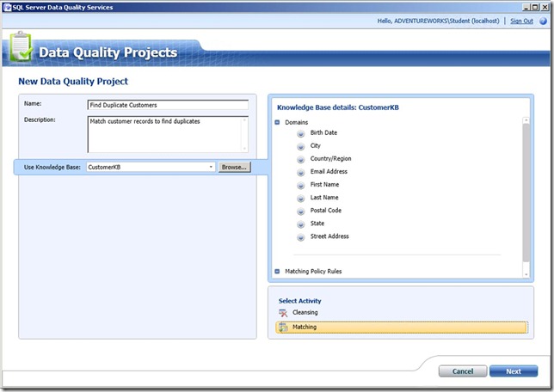554x392 pixels.
Task: Click the Data Quality Projects clipboard icon
Action: click(x=21, y=46)
